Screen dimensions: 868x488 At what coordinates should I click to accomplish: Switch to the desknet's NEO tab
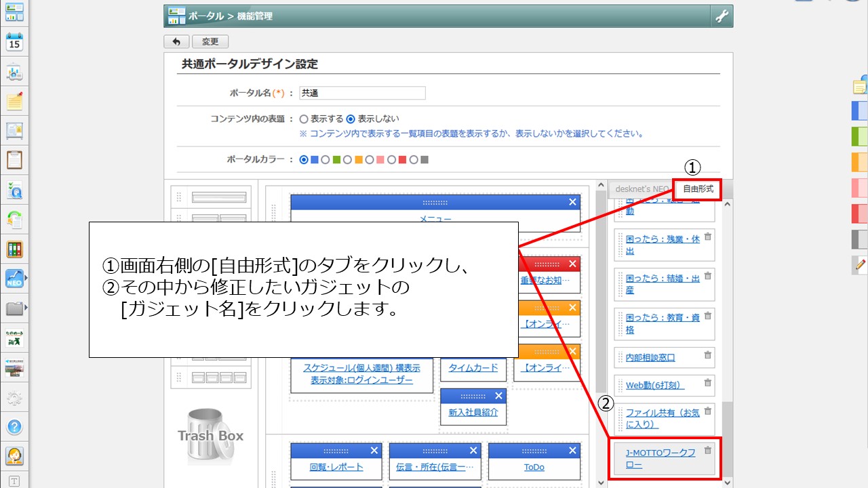pyautogui.click(x=638, y=189)
